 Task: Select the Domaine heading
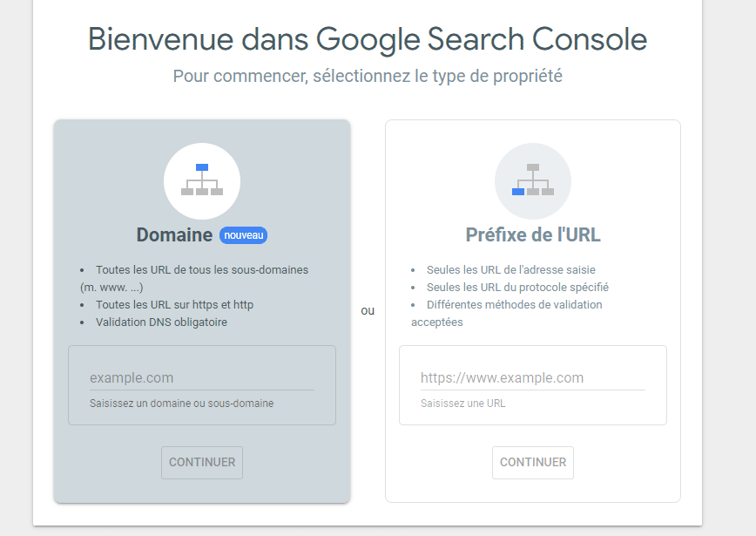coord(174,235)
